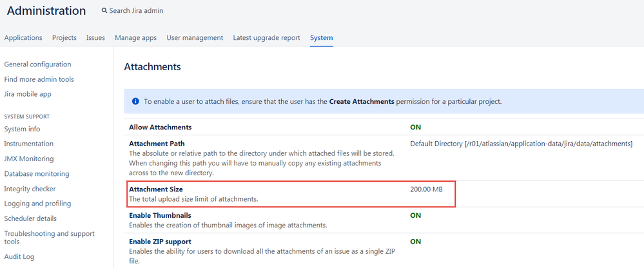This screenshot has width=644, height=268.
Task: Click Create Attachments text in info banner
Action: [362, 101]
